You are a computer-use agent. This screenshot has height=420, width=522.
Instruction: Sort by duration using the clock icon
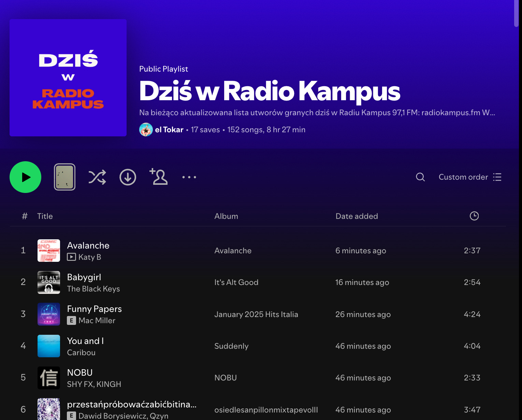point(474,216)
